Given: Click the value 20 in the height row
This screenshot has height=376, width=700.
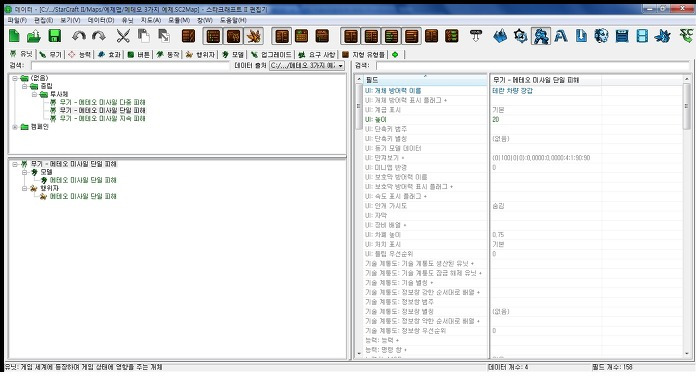Looking at the screenshot, I should [x=496, y=119].
